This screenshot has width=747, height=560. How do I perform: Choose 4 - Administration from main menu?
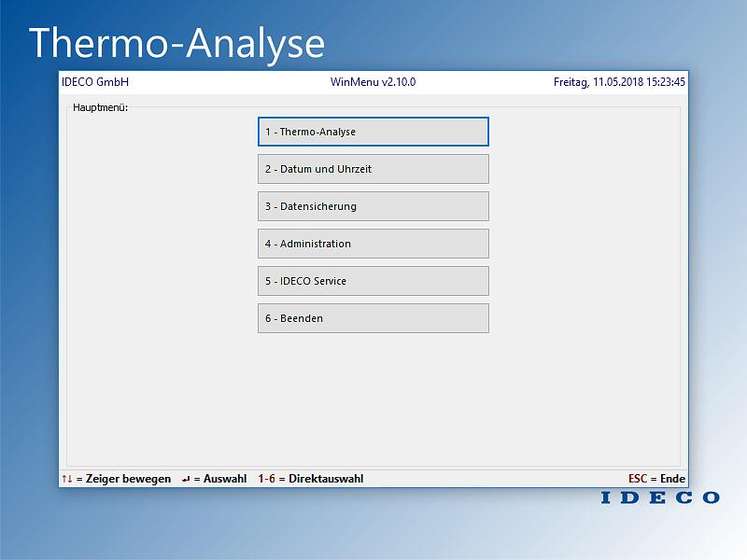(x=373, y=244)
